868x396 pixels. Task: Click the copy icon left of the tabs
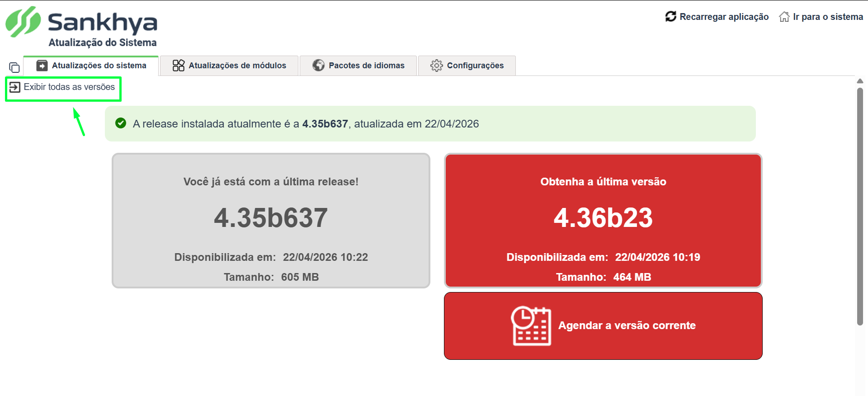point(14,67)
